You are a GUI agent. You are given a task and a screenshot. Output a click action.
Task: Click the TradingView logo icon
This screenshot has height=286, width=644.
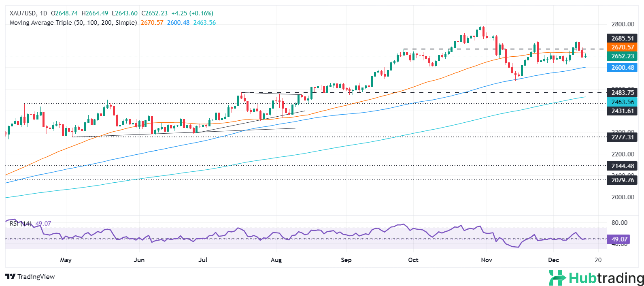11,277
